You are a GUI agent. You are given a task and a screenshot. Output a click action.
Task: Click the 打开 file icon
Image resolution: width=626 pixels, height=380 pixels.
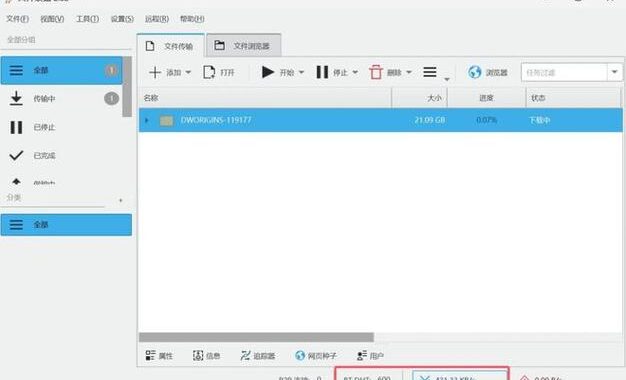pyautogui.click(x=209, y=72)
